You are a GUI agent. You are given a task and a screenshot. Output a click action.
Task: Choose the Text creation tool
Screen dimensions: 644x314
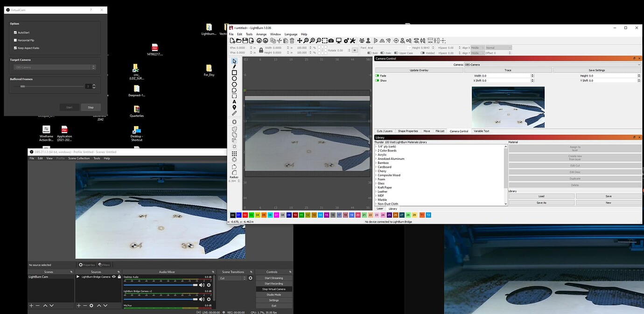click(234, 101)
